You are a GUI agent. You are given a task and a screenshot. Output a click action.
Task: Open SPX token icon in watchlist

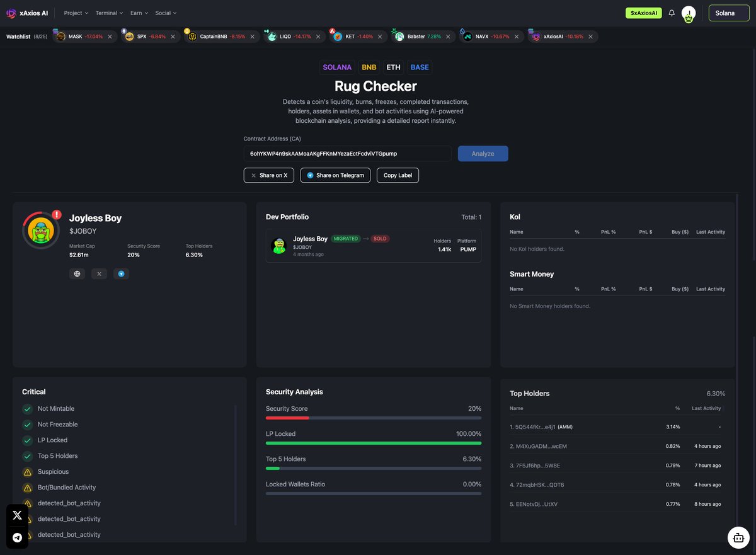click(x=129, y=37)
